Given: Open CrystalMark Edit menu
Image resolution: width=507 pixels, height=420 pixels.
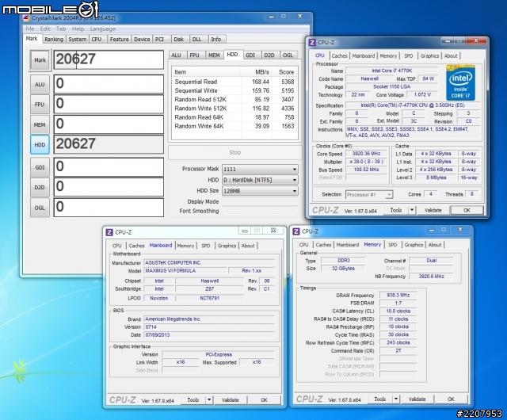Looking at the screenshot, I should 45,29.
